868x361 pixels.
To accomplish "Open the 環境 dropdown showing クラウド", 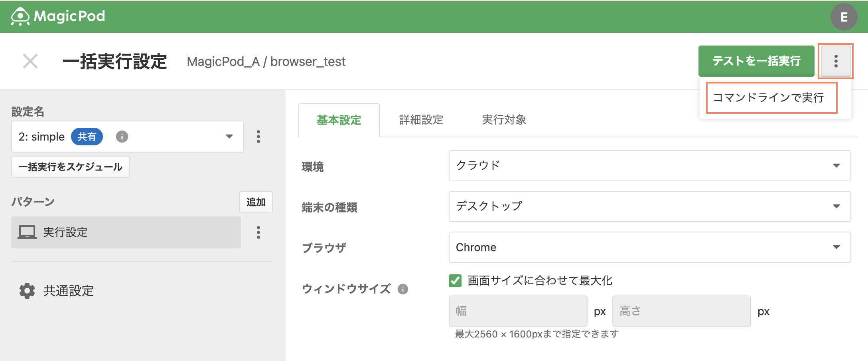I will point(650,166).
